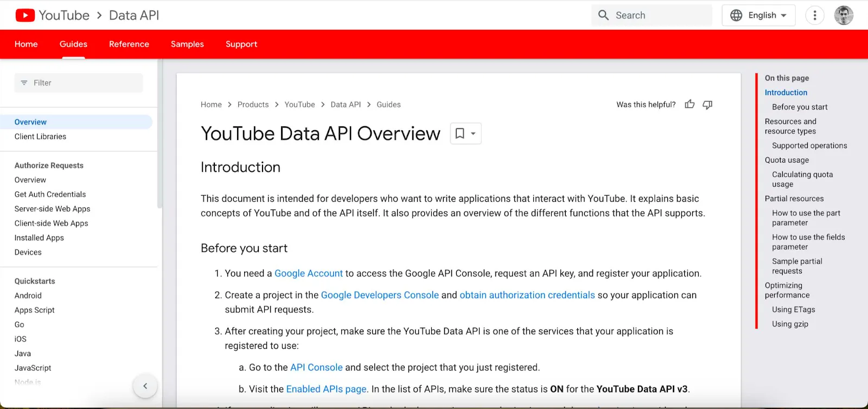Click Products in the breadcrumb
The image size is (868, 409).
[253, 105]
